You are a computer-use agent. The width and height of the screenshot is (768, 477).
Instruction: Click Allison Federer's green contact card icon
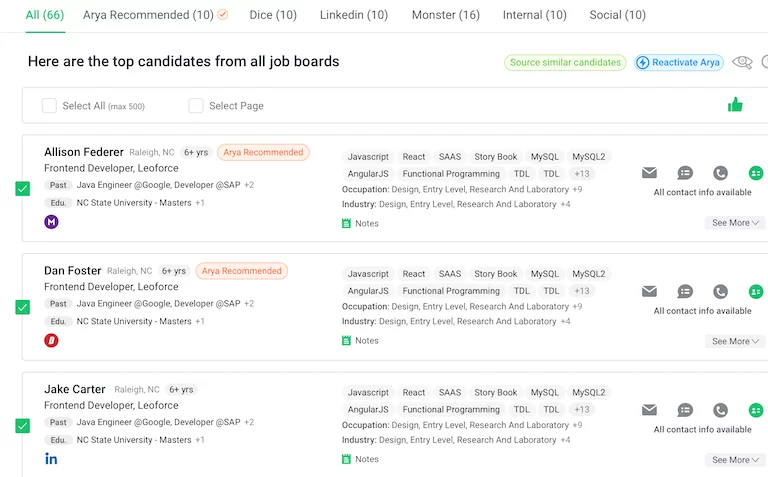click(756, 173)
